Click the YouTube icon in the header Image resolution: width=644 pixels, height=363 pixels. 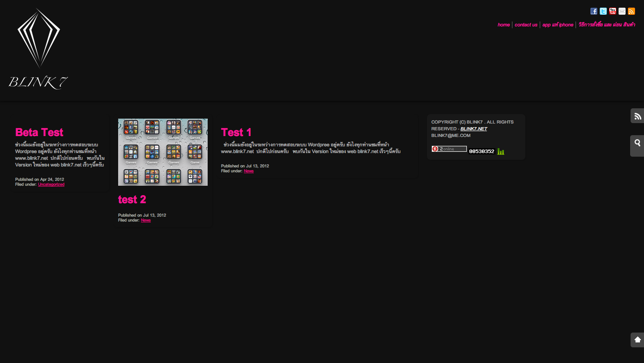[613, 11]
